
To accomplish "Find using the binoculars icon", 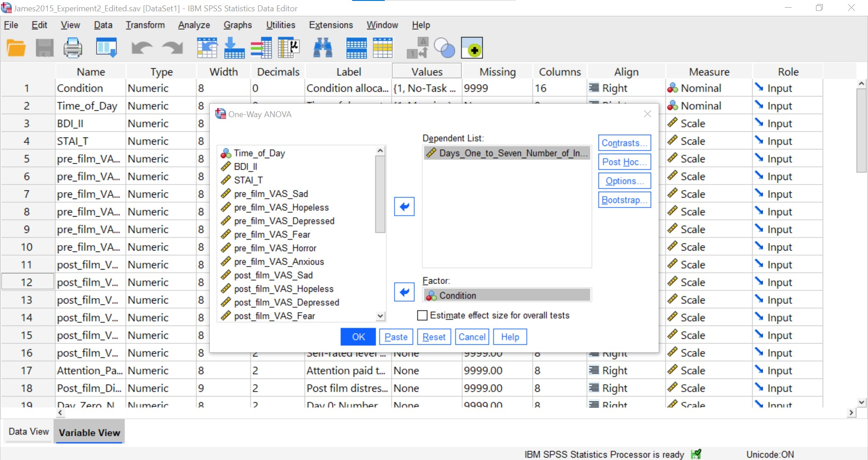I will [323, 48].
